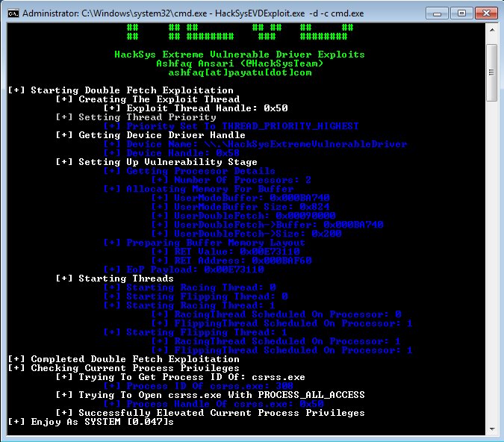The image size is (504, 442).
Task: Click 'Checking Current Process Privileges' line
Action: click(x=123, y=368)
